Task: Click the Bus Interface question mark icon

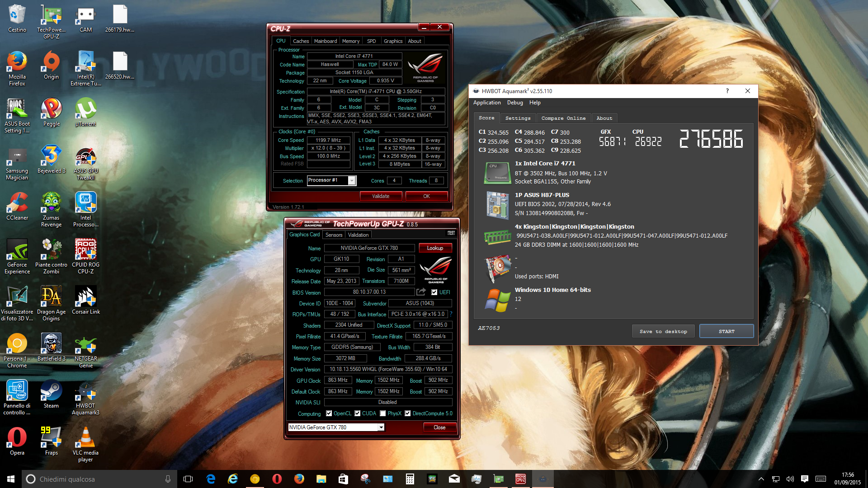Action: click(451, 314)
